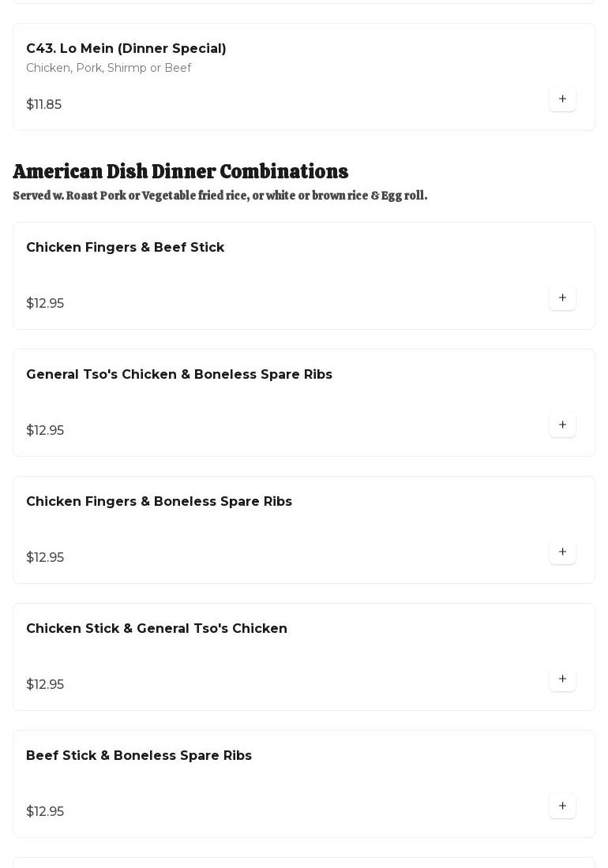Add C43 Lo Mein Dinner Special to order

(562, 99)
